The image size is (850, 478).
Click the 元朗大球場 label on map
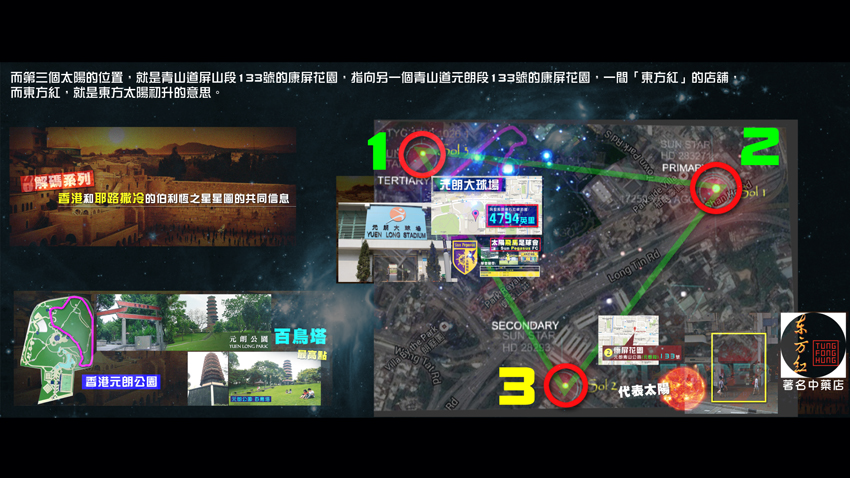(x=469, y=184)
